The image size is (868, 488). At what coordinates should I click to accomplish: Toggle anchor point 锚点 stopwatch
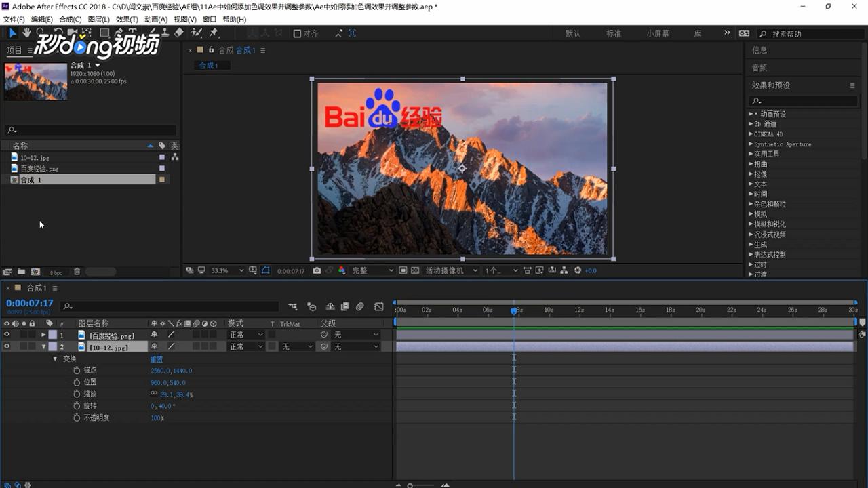pos(77,371)
